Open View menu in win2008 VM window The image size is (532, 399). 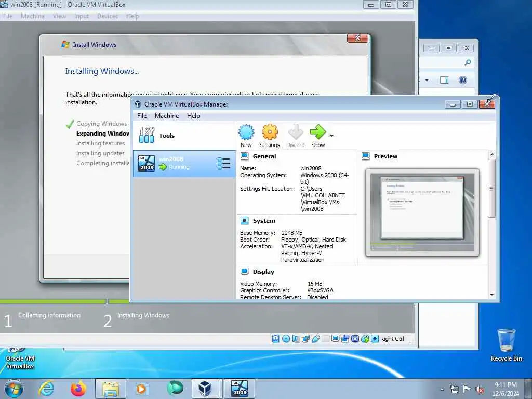(x=59, y=16)
